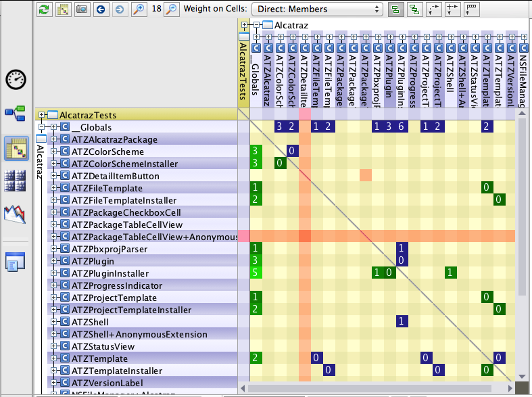Click the class icon beside ATZShell row

tap(65, 322)
